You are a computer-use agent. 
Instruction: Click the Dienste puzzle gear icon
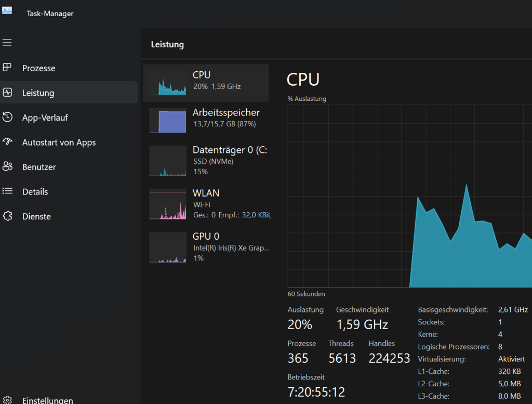[7, 216]
